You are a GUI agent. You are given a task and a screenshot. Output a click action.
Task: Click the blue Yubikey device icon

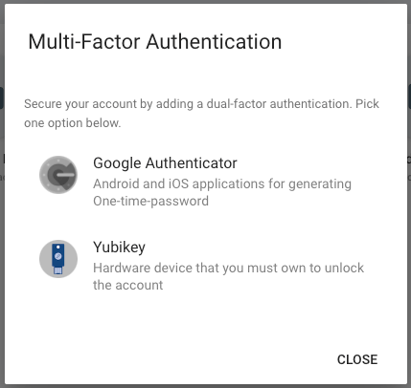(58, 259)
